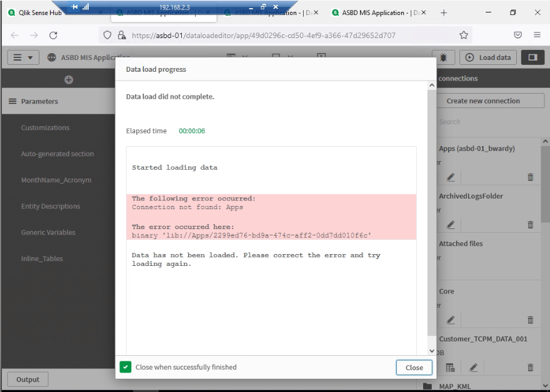The image size is (550, 392).
Task: Reload the current page
Action: [x=53, y=35]
